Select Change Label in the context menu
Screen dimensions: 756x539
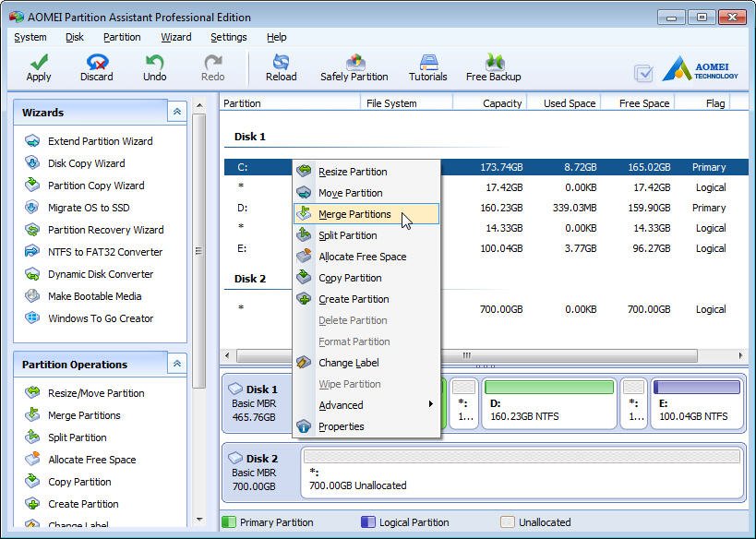tap(366, 363)
